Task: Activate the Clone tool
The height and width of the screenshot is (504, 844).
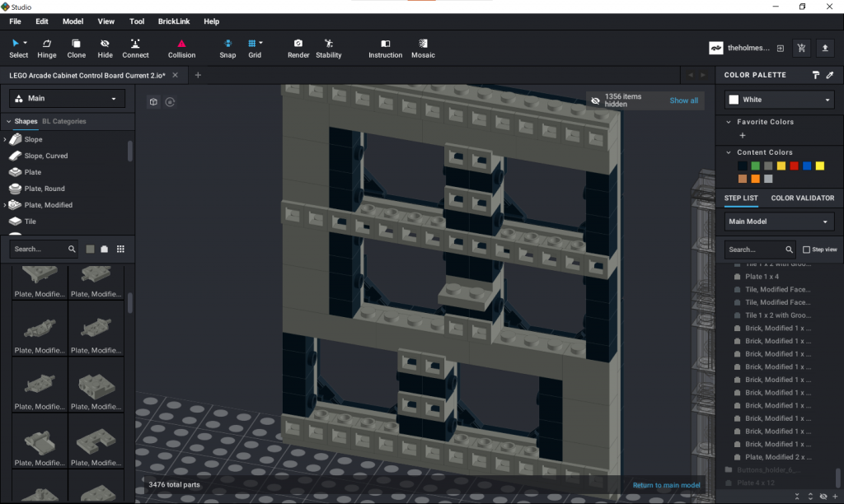Action: 76,47
